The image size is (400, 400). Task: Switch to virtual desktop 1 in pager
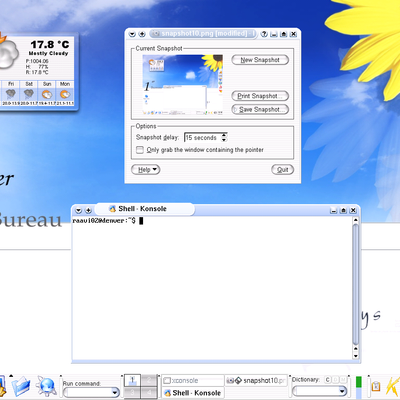pos(132,380)
